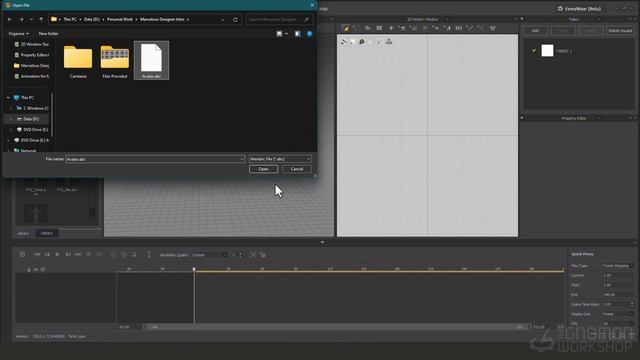Image resolution: width=640 pixels, height=360 pixels.
Task: Click the stamp-shaped display icon in 2D window
Action: [x=389, y=41]
